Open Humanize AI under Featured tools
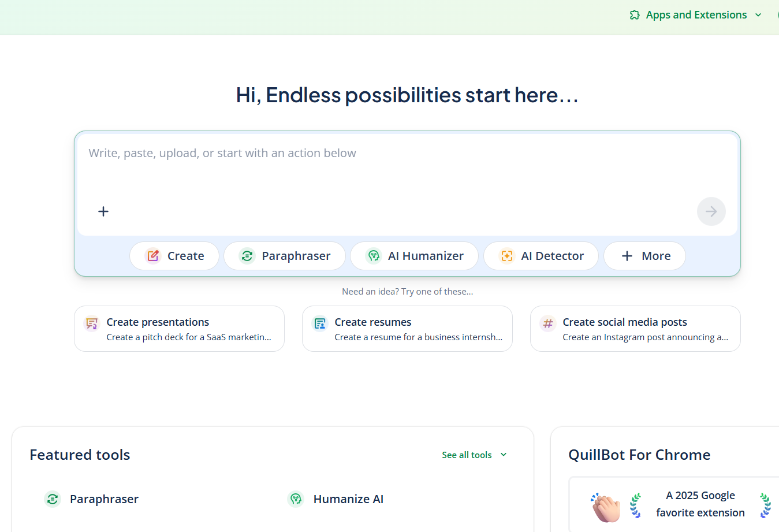This screenshot has height=532, width=779. (x=348, y=499)
